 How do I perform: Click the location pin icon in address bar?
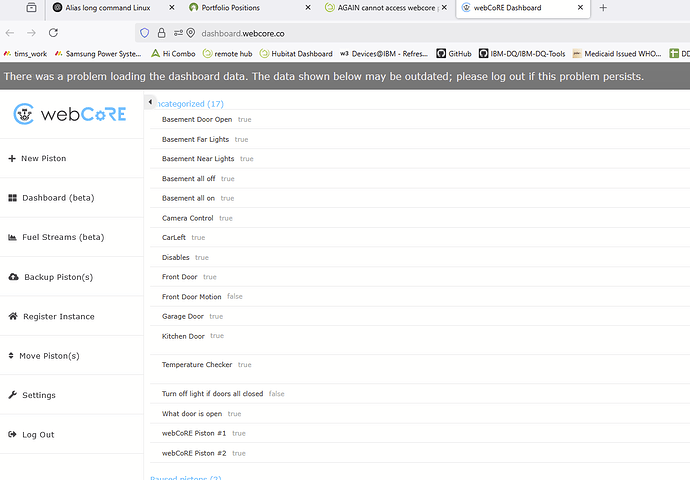[x=191, y=33]
